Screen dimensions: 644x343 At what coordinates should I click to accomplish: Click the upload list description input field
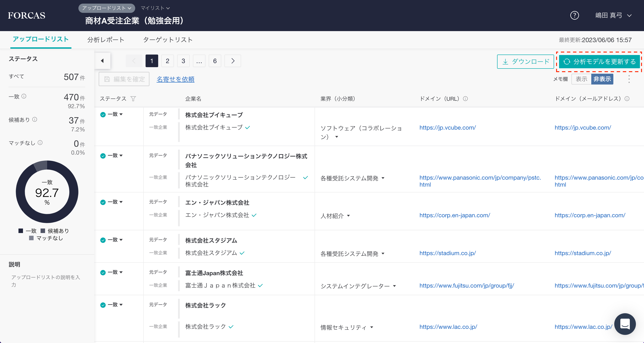(x=46, y=281)
